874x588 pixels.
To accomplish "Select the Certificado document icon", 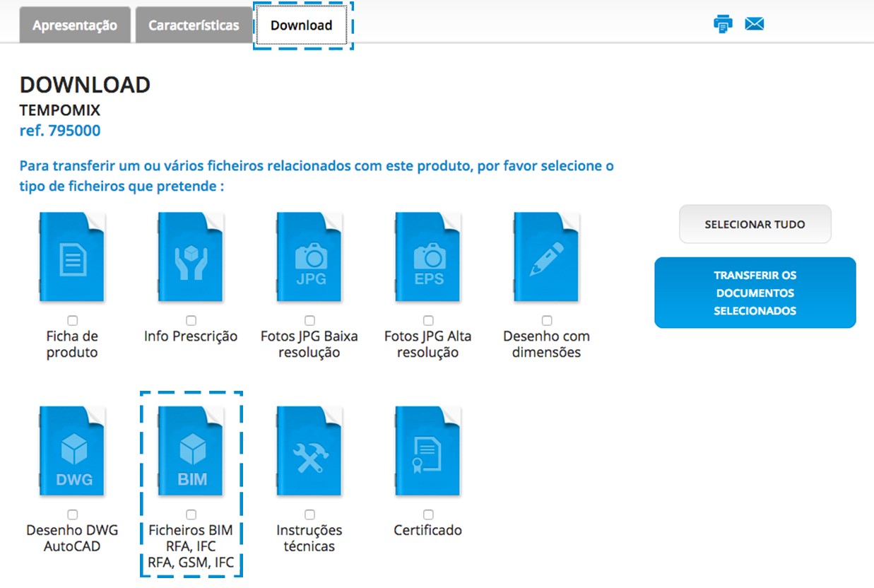I will [428, 452].
